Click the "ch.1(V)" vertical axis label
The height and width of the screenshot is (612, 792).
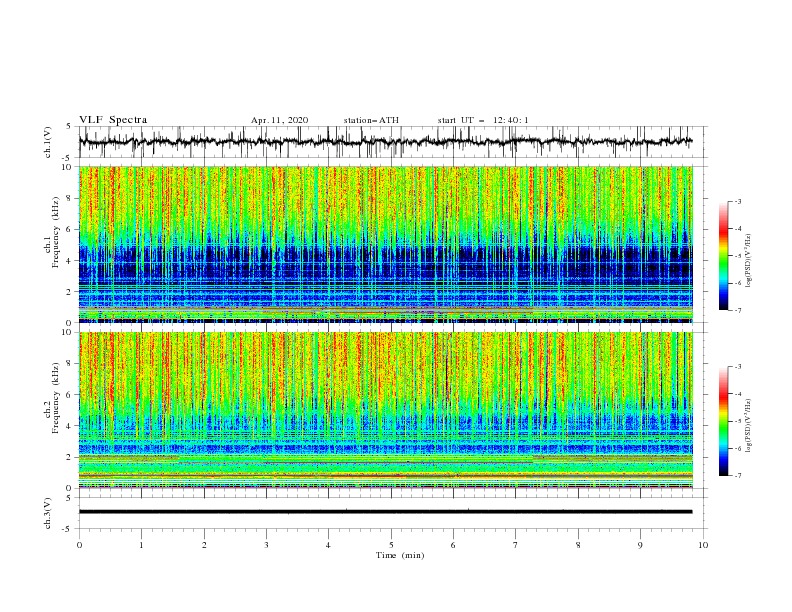point(48,142)
